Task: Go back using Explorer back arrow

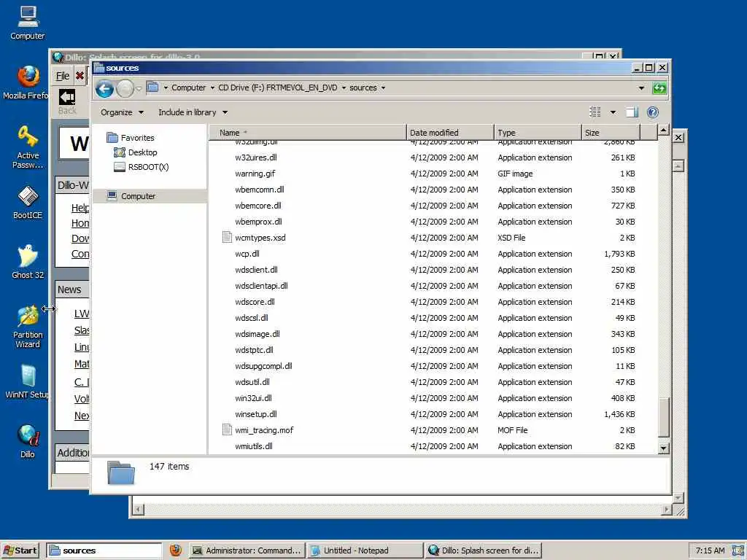Action: pos(104,88)
